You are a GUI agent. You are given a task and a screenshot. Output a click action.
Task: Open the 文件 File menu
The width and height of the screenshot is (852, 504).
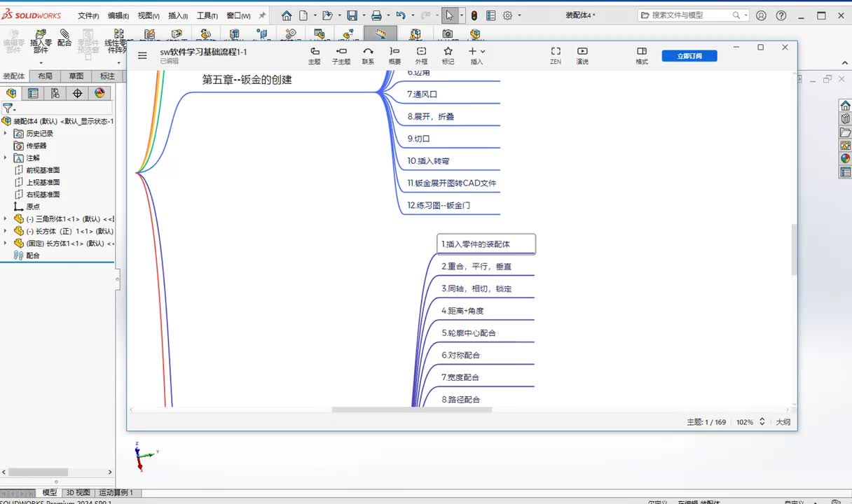click(x=88, y=15)
